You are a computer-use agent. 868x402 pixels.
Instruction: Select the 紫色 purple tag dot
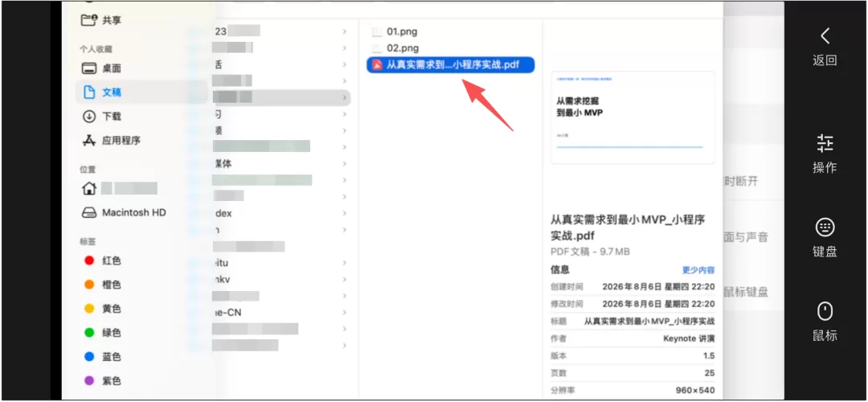pyautogui.click(x=88, y=381)
